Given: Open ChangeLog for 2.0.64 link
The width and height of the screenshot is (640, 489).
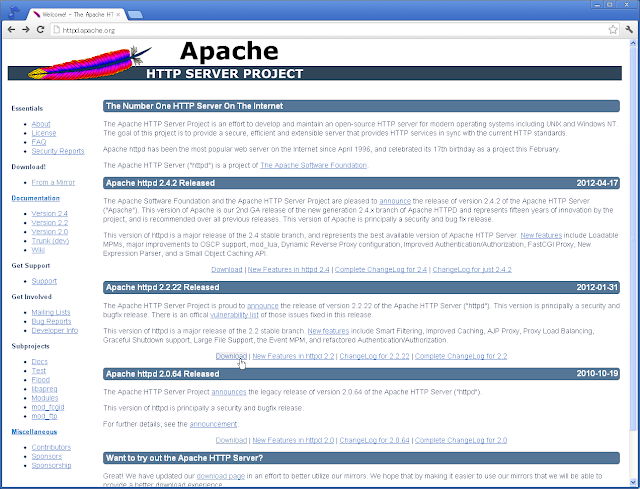Looking at the screenshot, I should point(374,440).
